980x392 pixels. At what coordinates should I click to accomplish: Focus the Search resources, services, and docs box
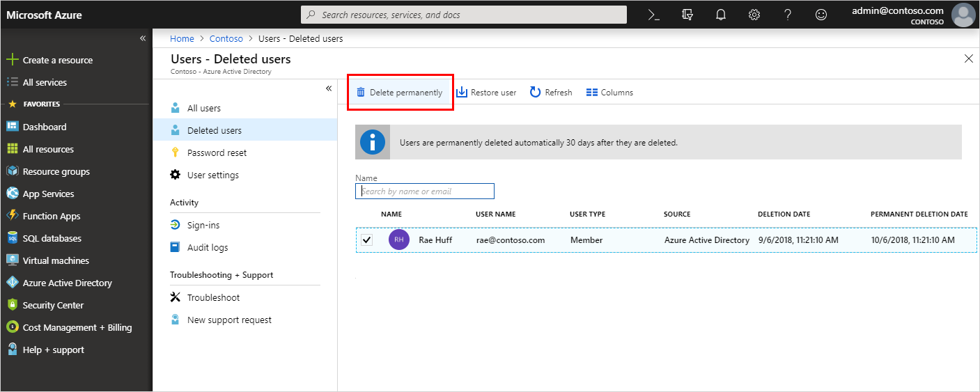click(x=464, y=15)
